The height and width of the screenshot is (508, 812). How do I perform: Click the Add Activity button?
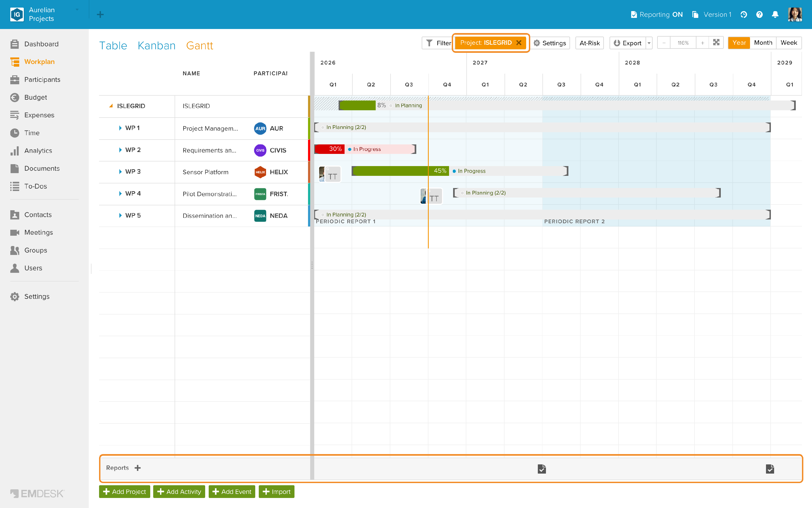tap(179, 491)
